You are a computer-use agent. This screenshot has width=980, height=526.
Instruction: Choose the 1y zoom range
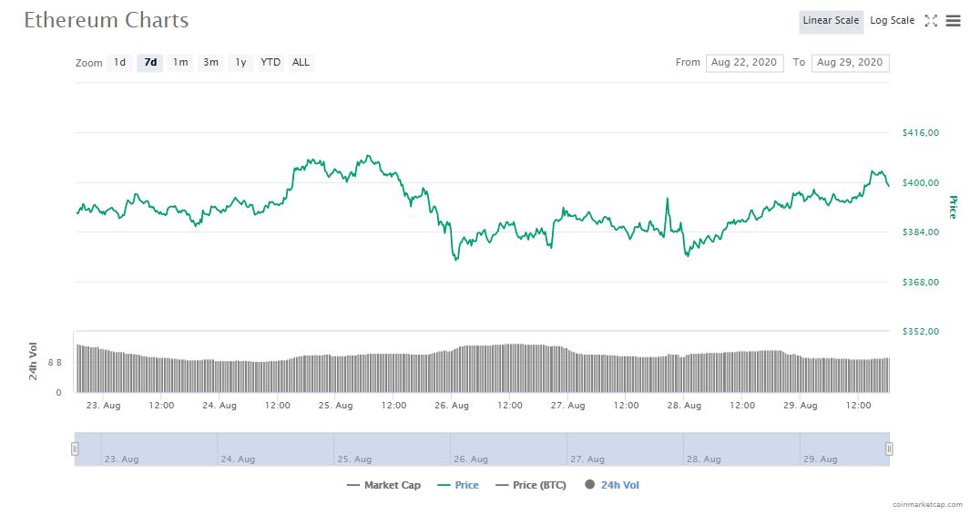coord(240,63)
